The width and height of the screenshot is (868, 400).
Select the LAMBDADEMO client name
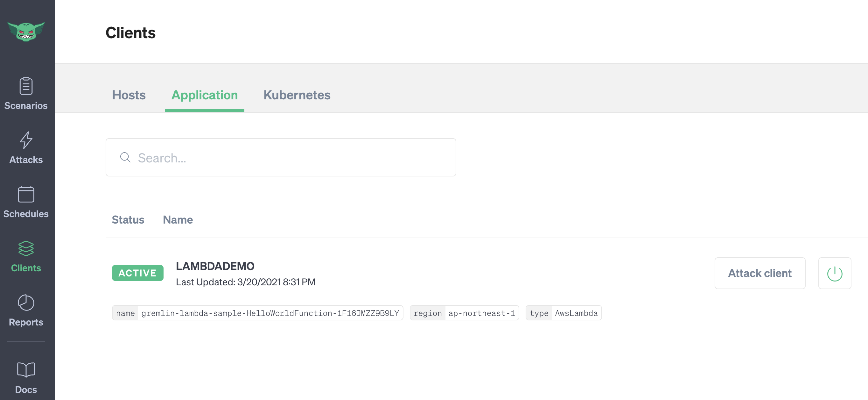tap(215, 266)
